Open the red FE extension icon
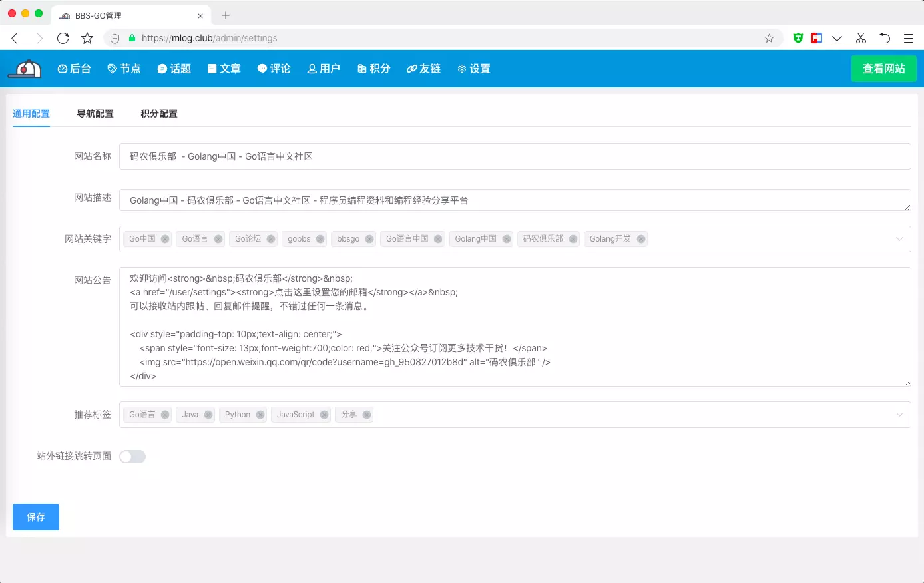924x583 pixels. click(817, 38)
